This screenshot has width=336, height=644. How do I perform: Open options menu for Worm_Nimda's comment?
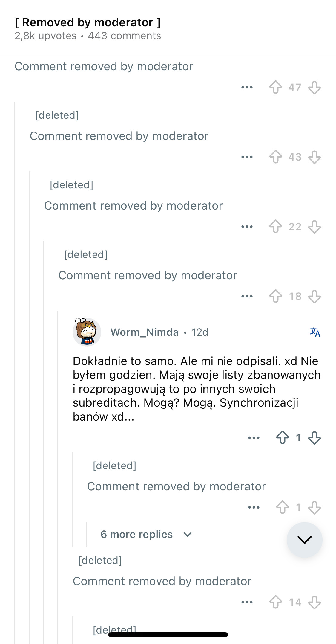[x=254, y=438]
